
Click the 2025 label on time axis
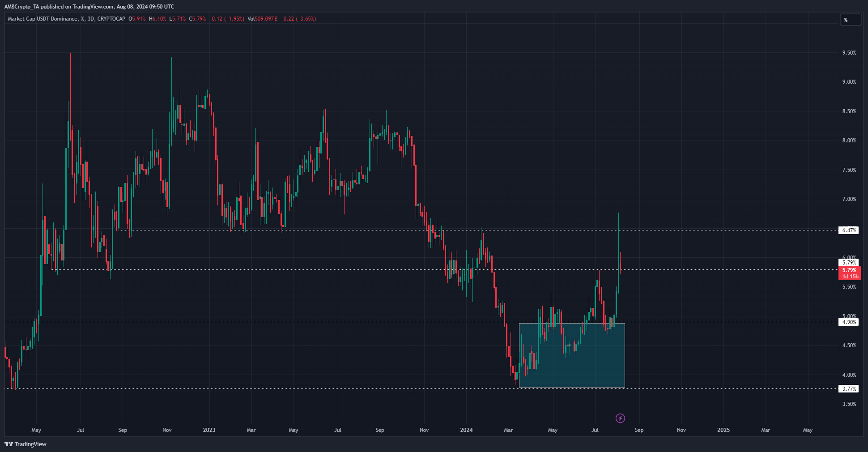click(x=723, y=430)
